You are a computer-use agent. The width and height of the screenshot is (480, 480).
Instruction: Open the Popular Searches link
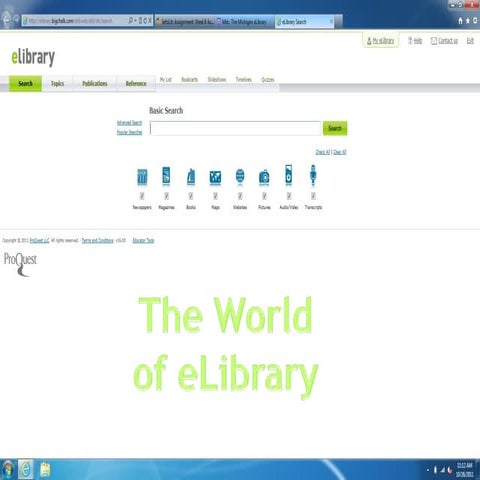(x=129, y=132)
